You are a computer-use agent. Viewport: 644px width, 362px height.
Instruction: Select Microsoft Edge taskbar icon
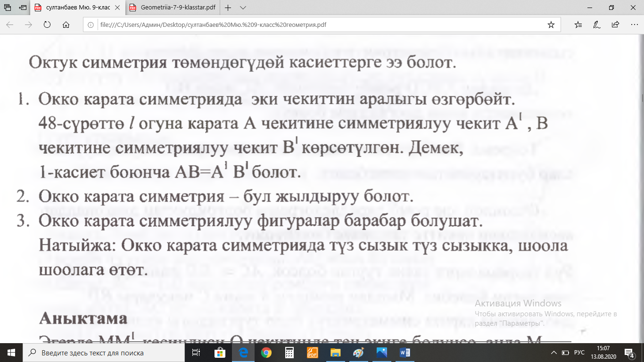pyautogui.click(x=243, y=353)
